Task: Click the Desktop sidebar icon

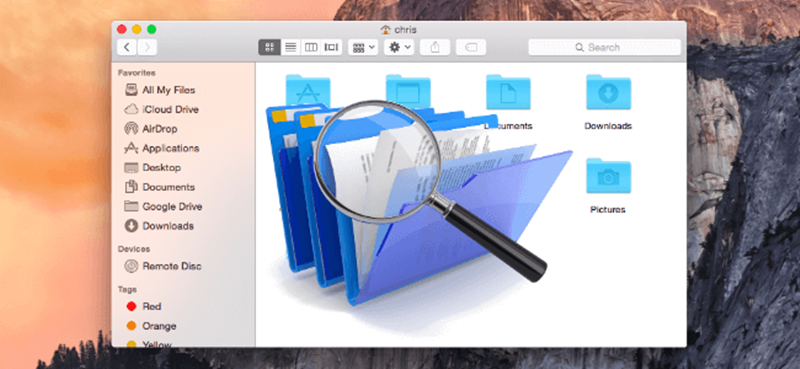Action: click(131, 167)
